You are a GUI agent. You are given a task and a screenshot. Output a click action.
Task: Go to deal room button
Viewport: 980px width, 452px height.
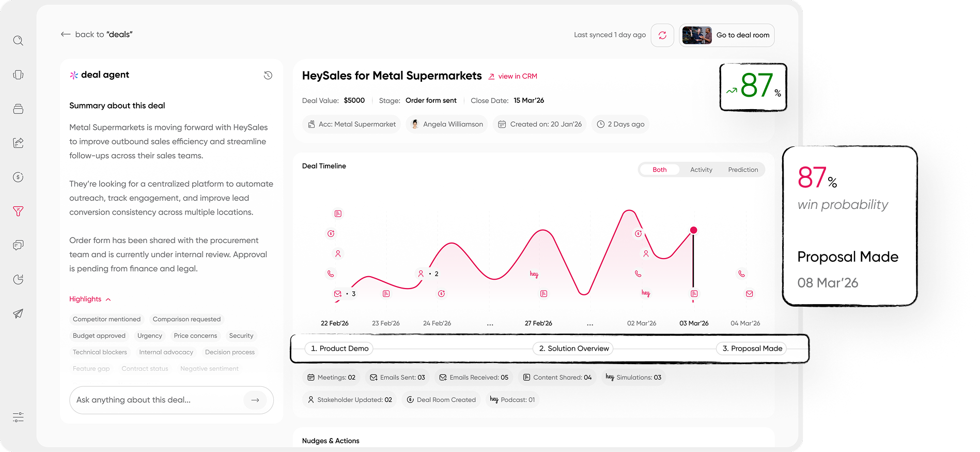point(727,35)
